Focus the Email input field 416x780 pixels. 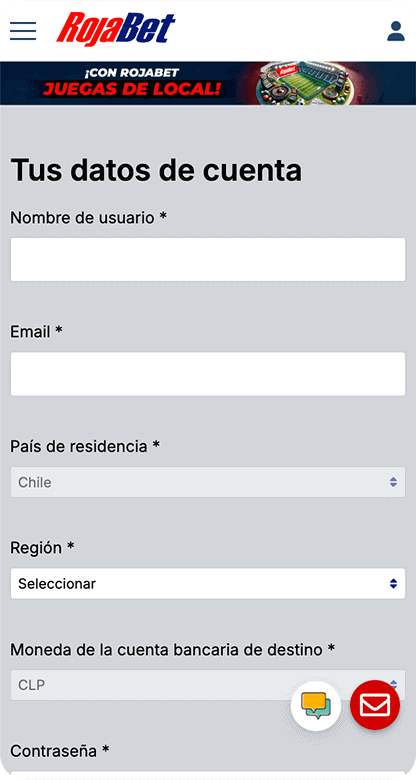click(208, 374)
